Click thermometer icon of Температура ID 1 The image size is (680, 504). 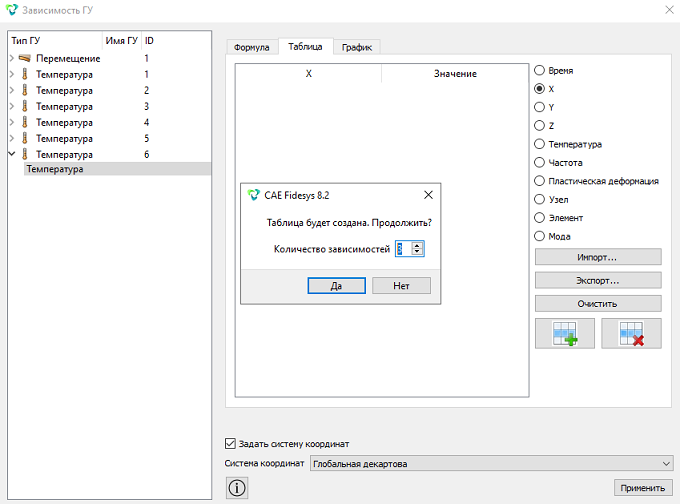[x=25, y=74]
